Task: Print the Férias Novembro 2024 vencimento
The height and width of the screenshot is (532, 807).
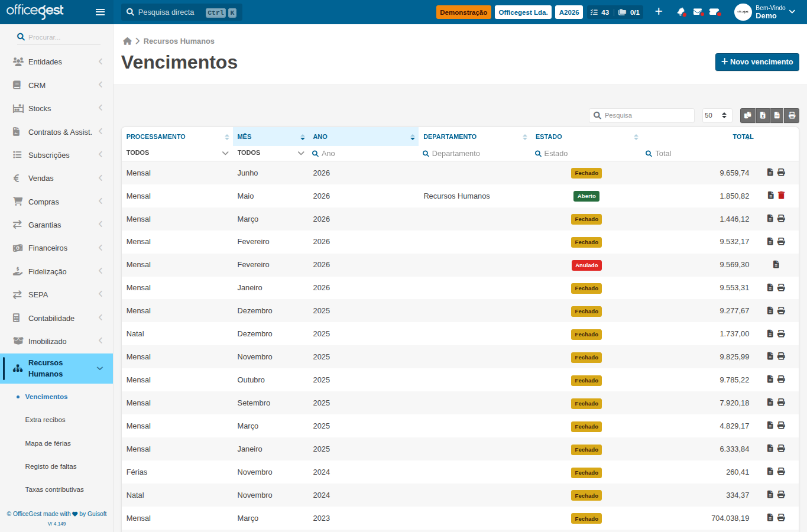Action: click(781, 471)
